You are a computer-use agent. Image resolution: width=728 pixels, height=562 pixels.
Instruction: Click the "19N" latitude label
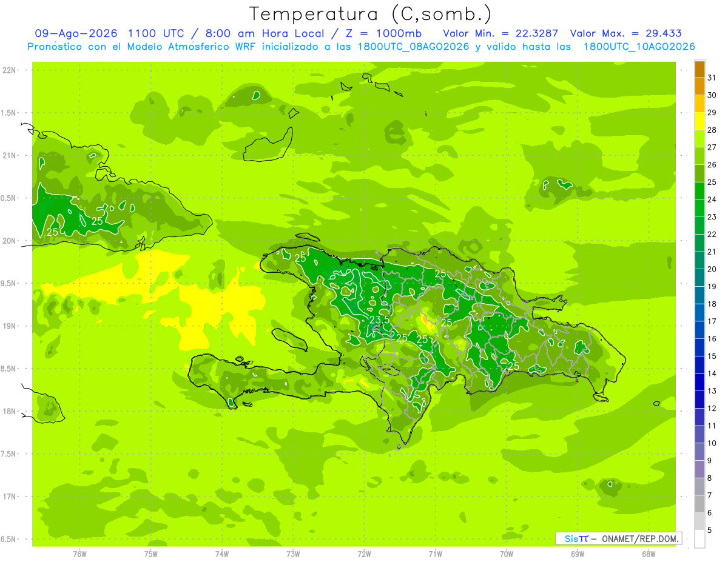[9, 326]
